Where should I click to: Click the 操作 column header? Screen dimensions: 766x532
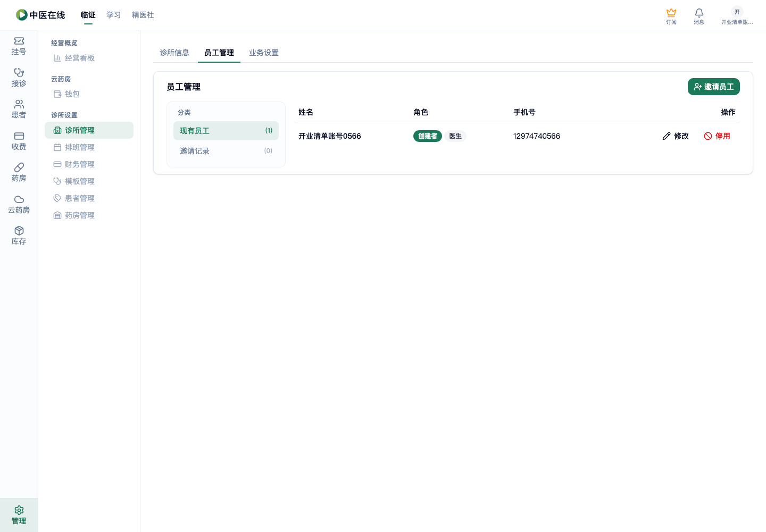(728, 112)
